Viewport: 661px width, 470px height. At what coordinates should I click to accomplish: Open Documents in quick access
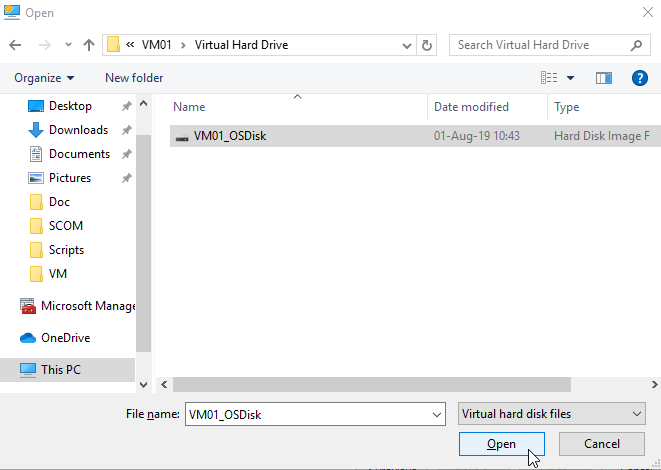pyautogui.click(x=79, y=154)
